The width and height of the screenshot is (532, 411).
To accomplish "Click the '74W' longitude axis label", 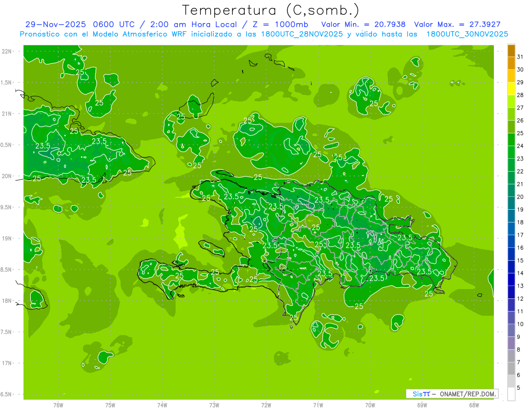I will pyautogui.click(x=162, y=405).
